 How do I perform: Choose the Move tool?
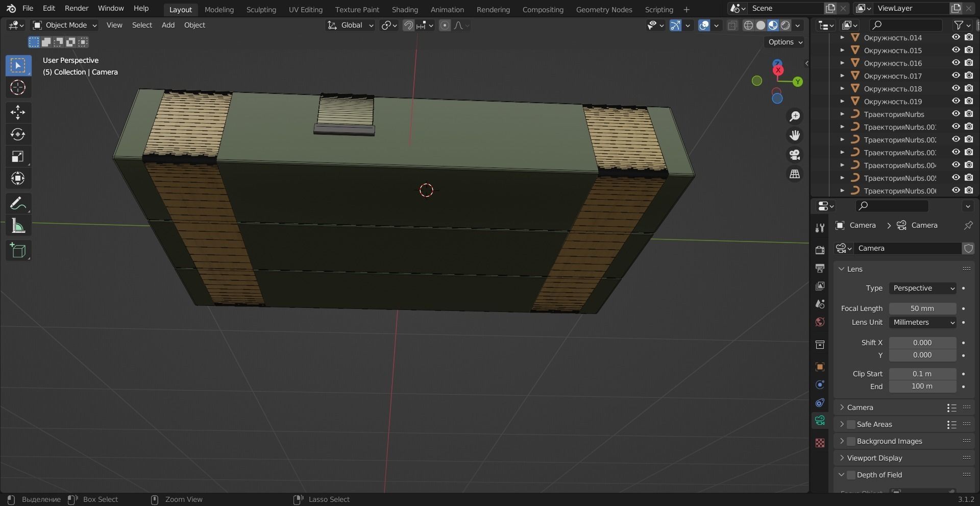18,112
